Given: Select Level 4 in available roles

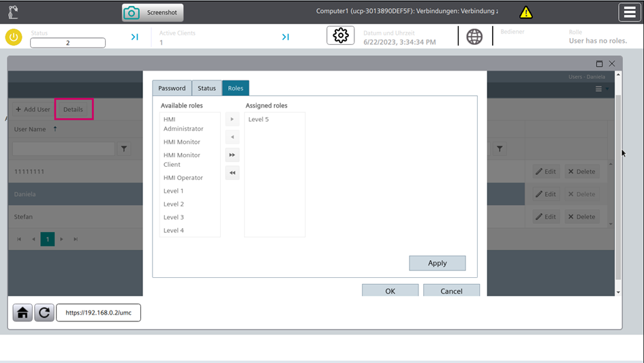Looking at the screenshot, I should tap(189, 230).
